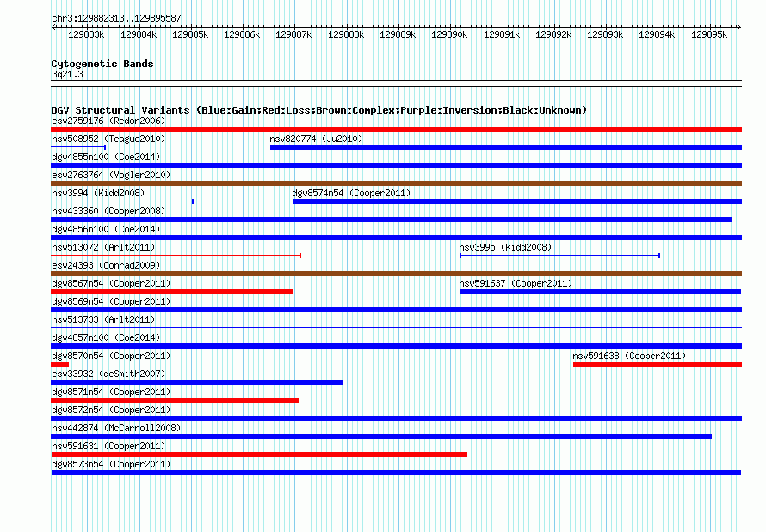The image size is (766, 532).
Task: Click the chr3:129882313..129895587 coordinate label
Action: click(x=116, y=18)
